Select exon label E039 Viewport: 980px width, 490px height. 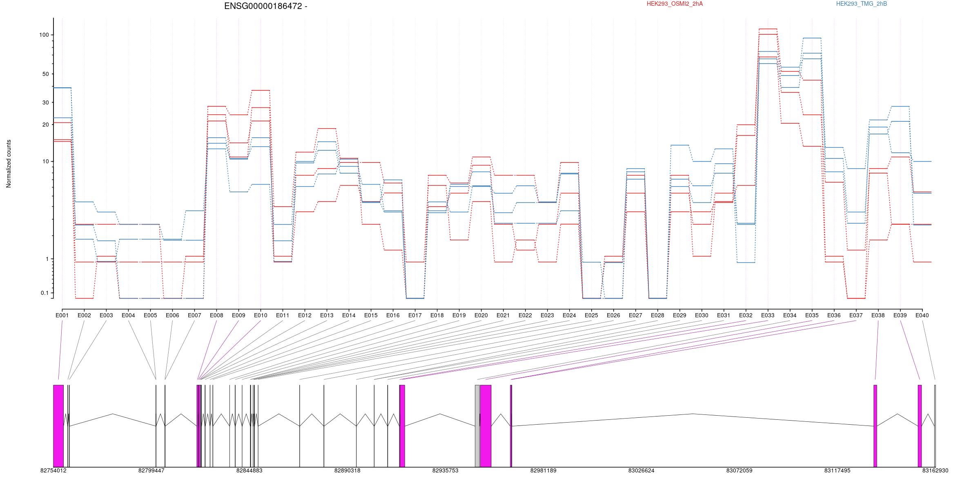tap(900, 315)
